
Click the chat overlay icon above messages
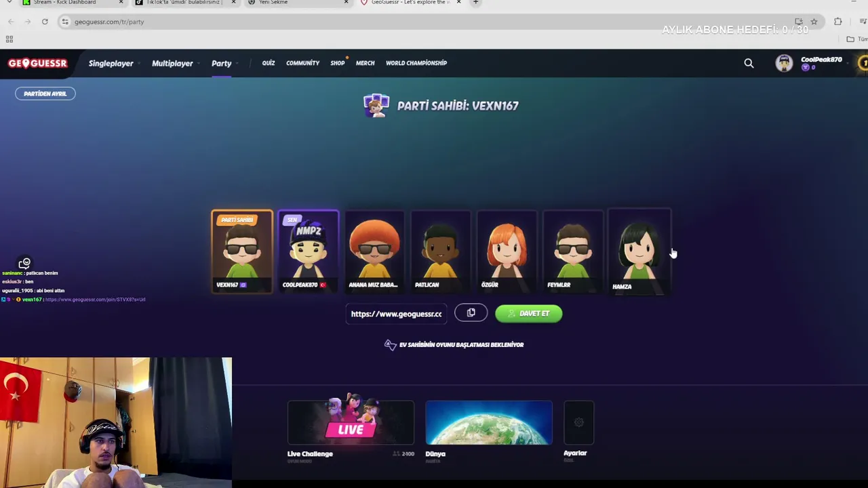[24, 263]
